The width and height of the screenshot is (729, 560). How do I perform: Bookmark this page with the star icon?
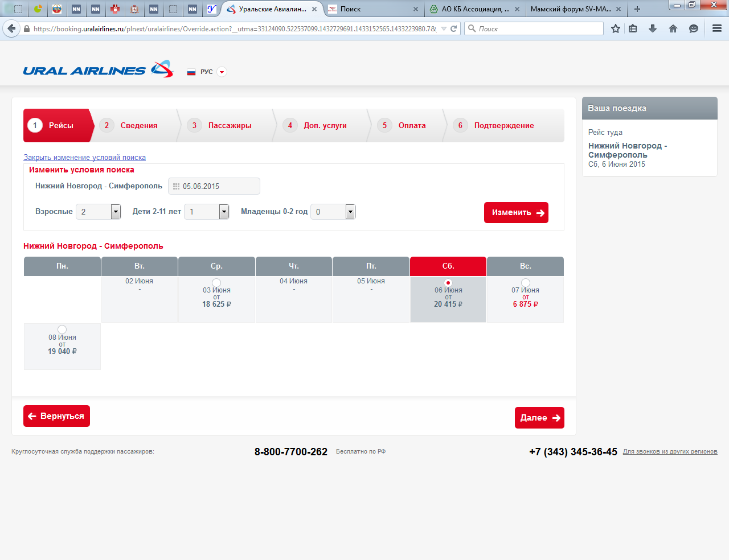pyautogui.click(x=616, y=28)
